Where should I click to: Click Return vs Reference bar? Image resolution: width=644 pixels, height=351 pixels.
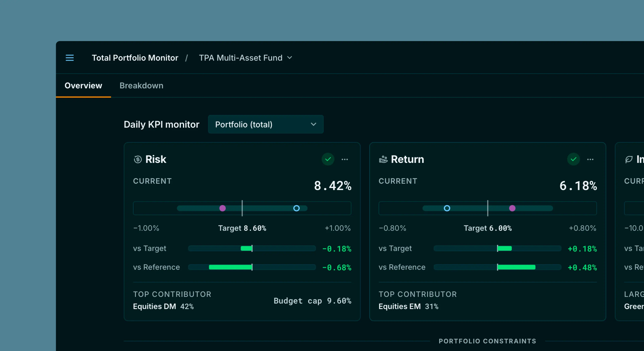tap(497, 267)
